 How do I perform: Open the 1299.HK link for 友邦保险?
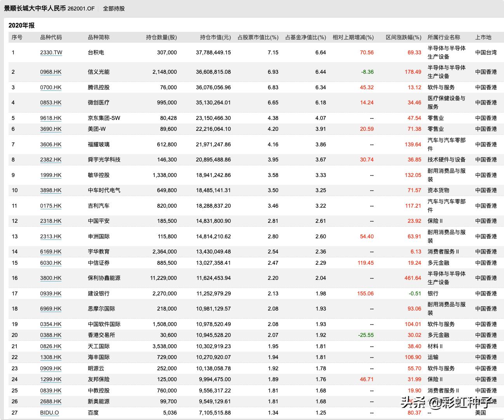coord(51,379)
